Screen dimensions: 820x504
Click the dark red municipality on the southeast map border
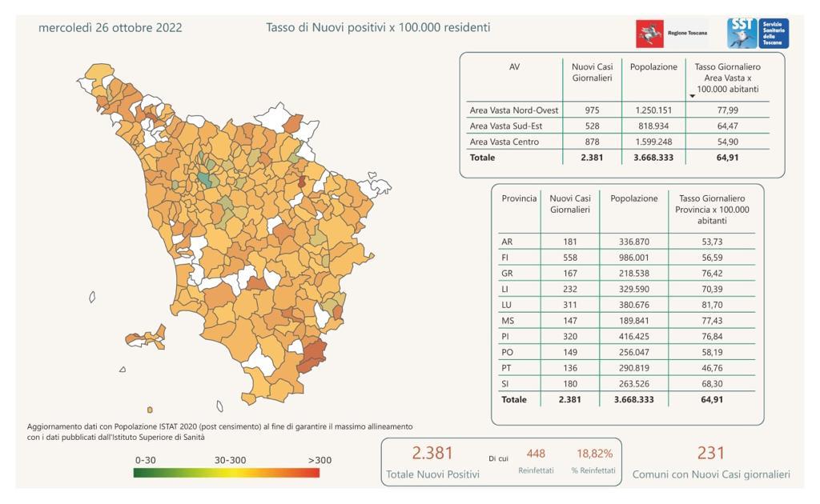(x=313, y=355)
